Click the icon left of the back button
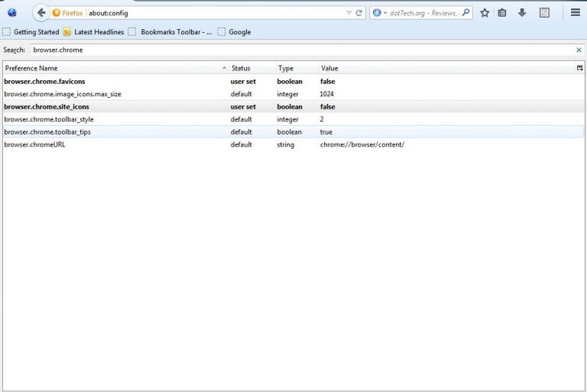The image size is (587, 392). click(x=11, y=13)
